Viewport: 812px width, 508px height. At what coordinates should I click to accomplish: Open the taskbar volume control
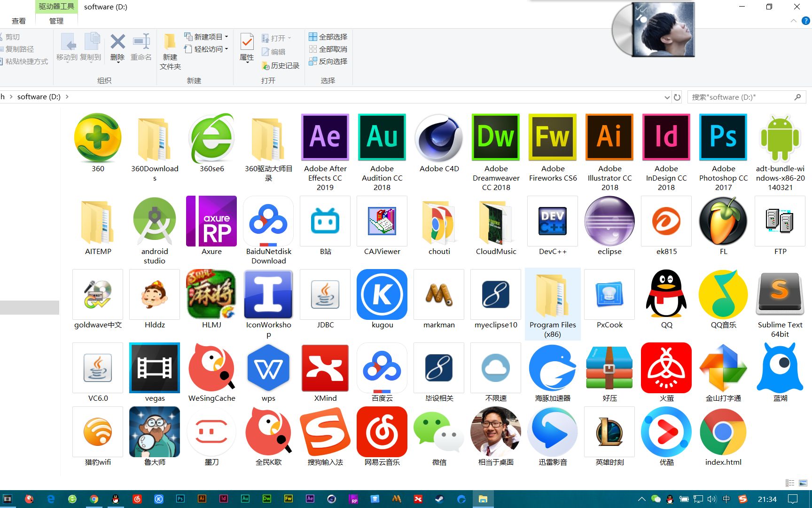click(711, 499)
